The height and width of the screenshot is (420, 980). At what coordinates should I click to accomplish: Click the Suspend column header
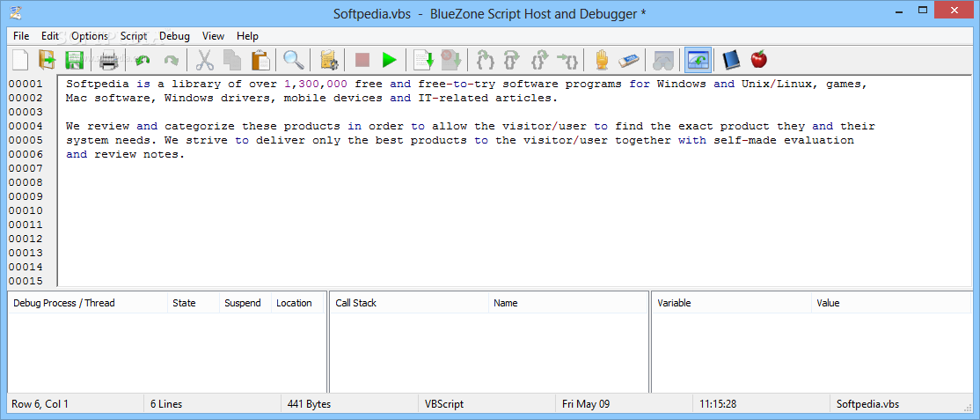245,303
